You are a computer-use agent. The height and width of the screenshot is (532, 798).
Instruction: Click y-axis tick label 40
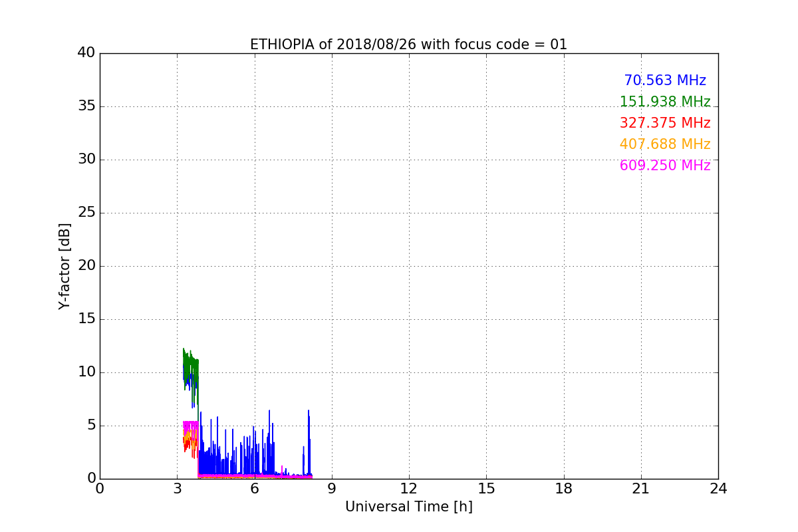click(x=86, y=53)
